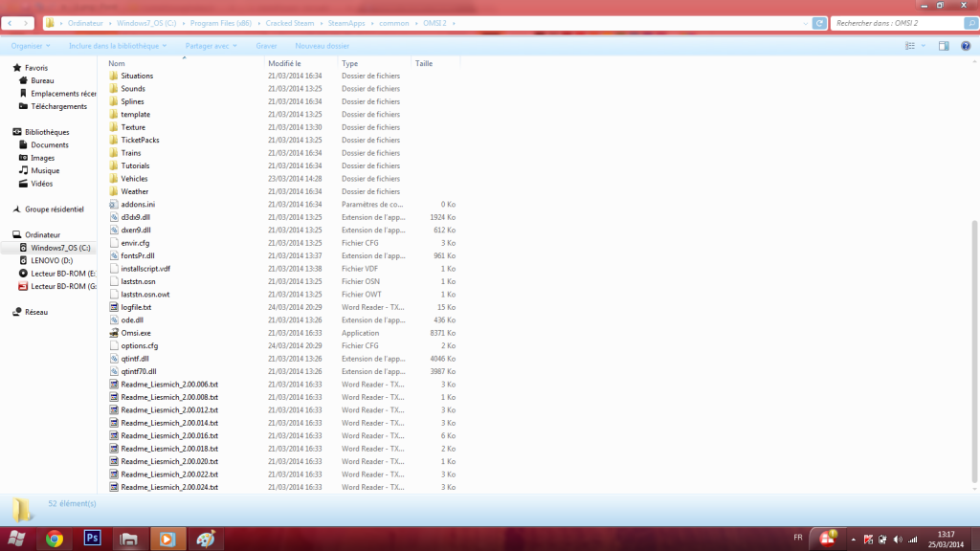Click the Musique library icon
This screenshot has width=980, height=551.
coord(23,170)
